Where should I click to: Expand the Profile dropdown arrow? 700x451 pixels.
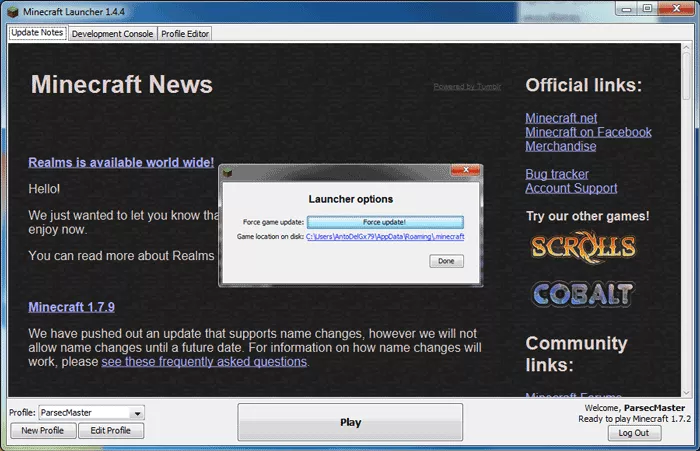point(138,413)
